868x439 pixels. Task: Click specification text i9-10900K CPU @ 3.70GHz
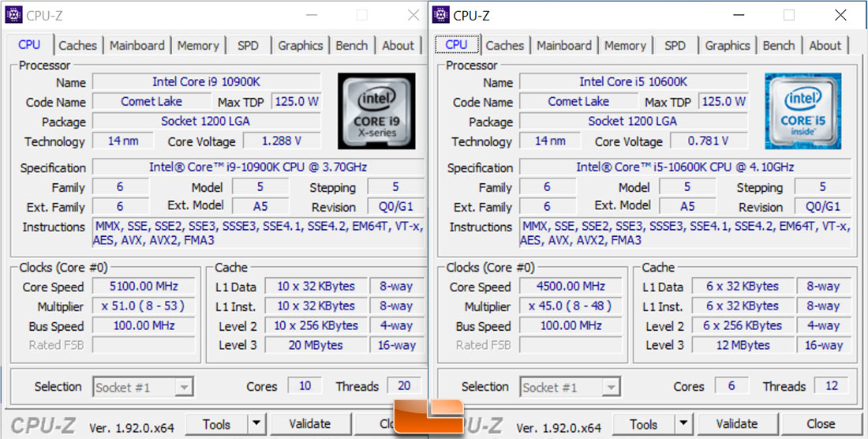(x=258, y=167)
